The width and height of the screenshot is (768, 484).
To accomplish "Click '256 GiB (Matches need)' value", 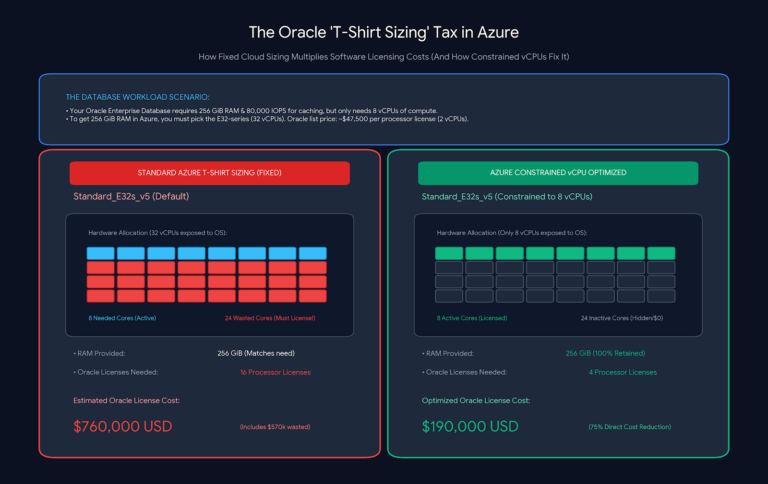I will (256, 353).
